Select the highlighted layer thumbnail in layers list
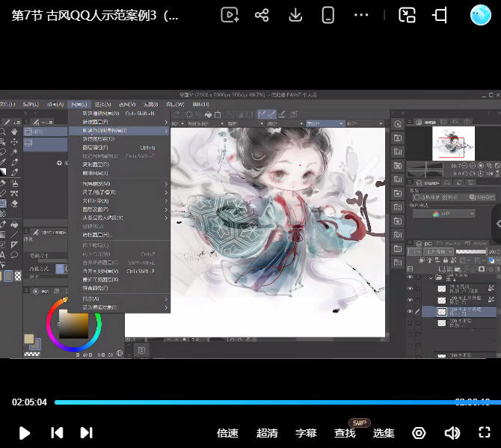The width and height of the screenshot is (501, 448). [442, 312]
